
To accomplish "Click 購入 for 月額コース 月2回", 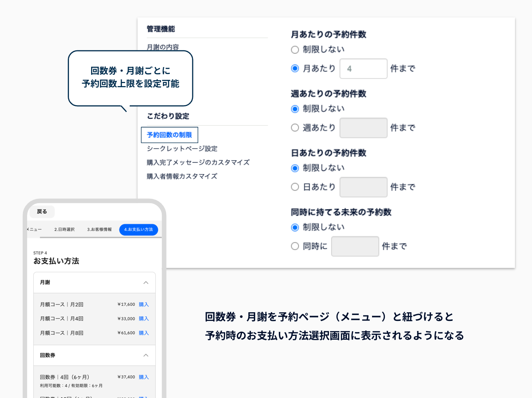I will (x=144, y=305).
